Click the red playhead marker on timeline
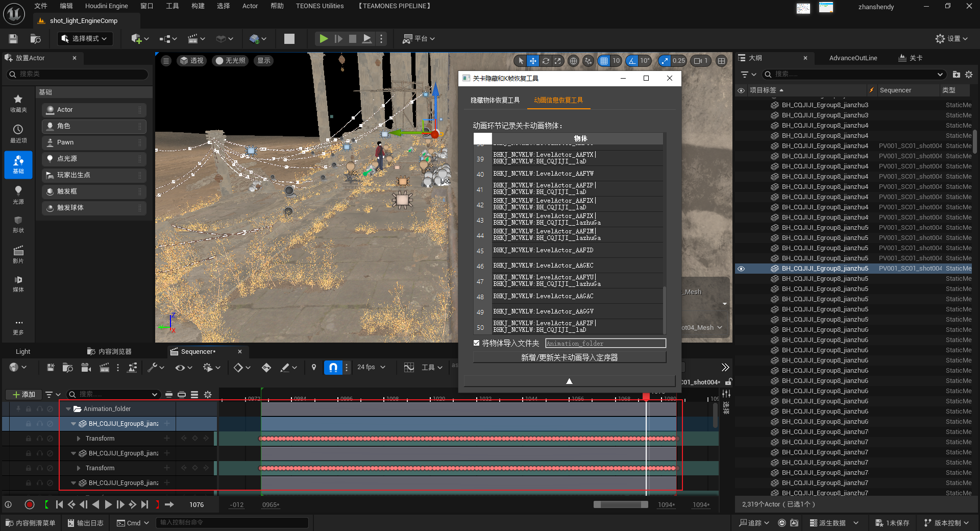Viewport: 980px width, 531px height. click(x=646, y=397)
